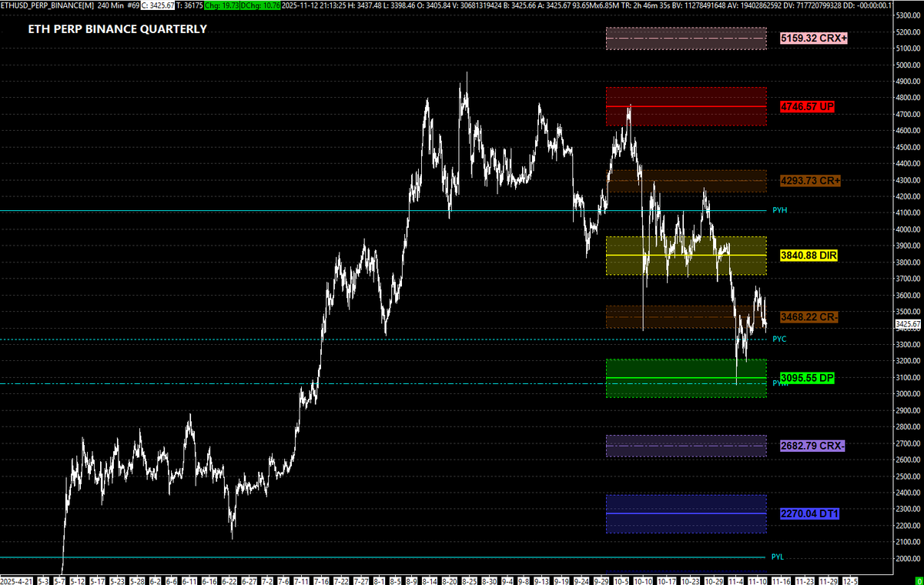Click the 3000.00 price scale value

coord(908,394)
